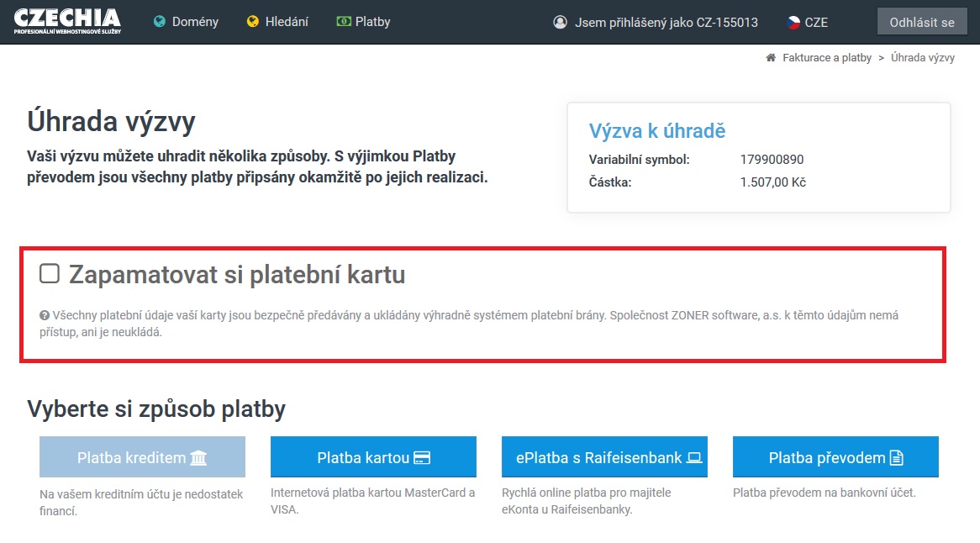Open the Platby menu

coord(372,22)
